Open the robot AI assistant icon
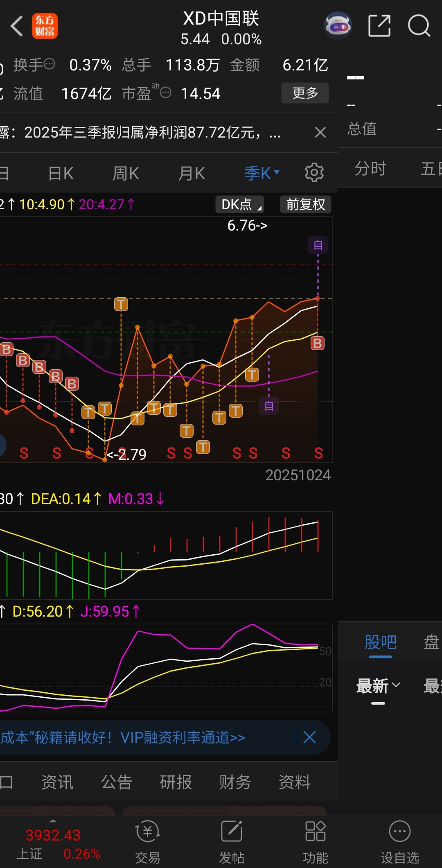Viewport: 442px width, 868px height. pos(338,26)
